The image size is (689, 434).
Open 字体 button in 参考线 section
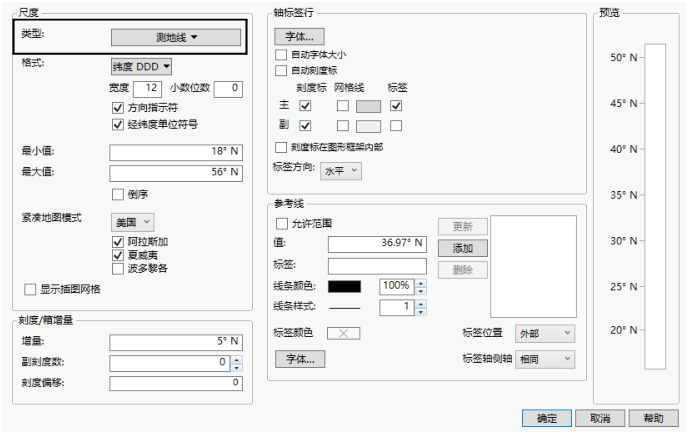click(300, 359)
